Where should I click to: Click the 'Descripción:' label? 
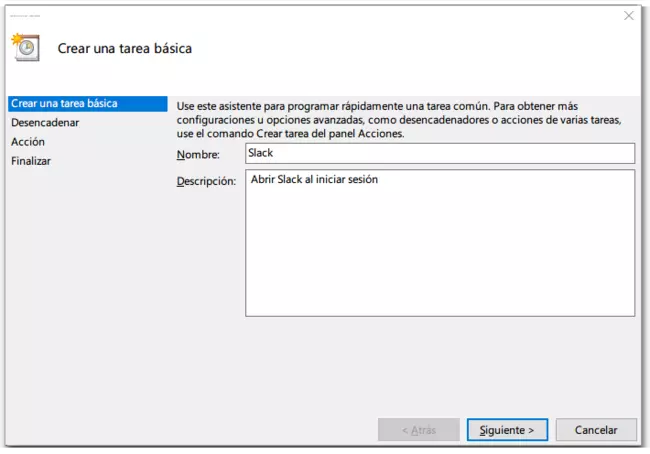point(206,181)
